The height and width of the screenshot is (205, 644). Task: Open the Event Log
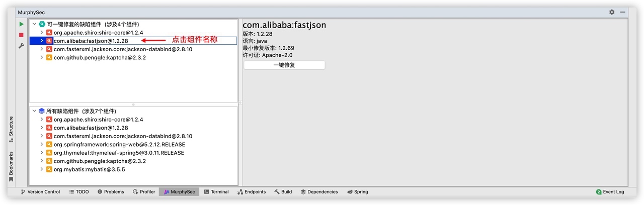[610, 191]
